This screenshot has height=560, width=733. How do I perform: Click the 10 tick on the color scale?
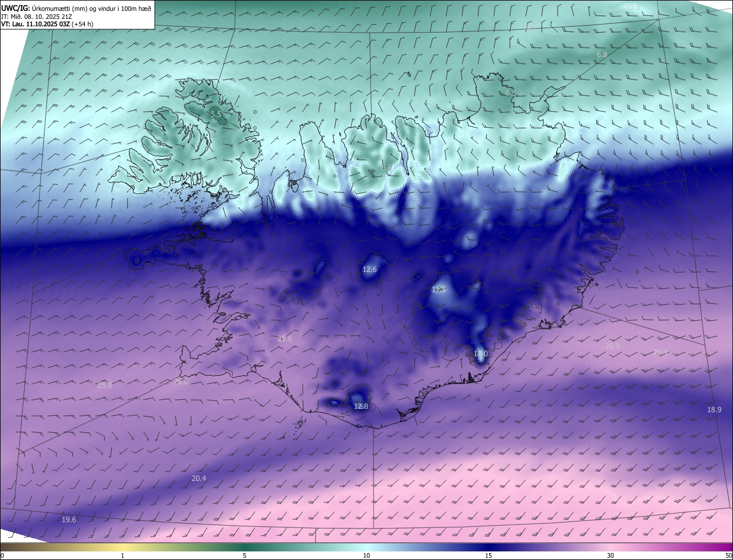click(366, 555)
